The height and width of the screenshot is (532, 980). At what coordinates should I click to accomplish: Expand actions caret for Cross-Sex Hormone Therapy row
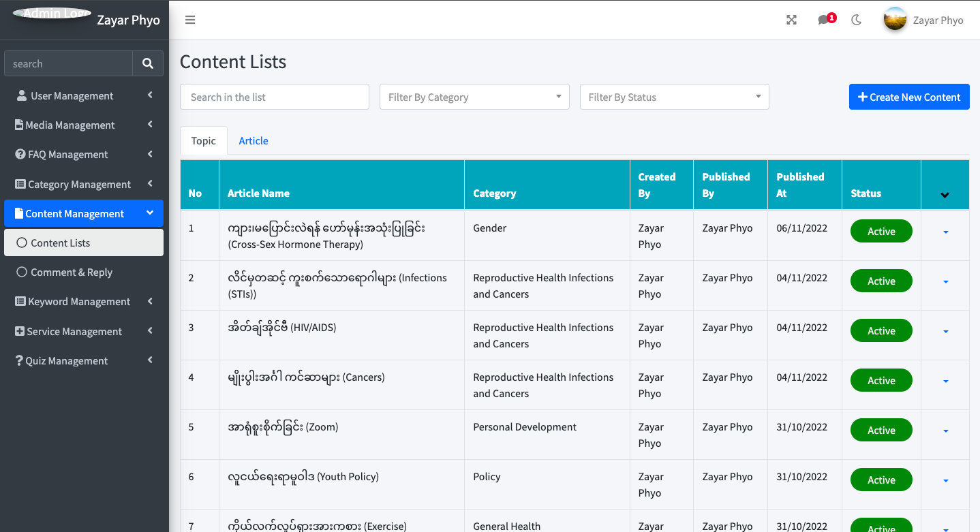pos(945,232)
